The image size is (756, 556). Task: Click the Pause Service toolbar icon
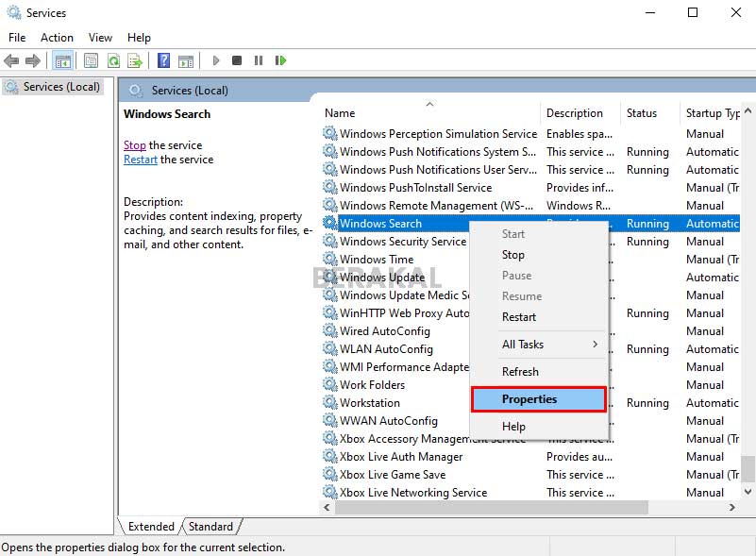tap(259, 60)
